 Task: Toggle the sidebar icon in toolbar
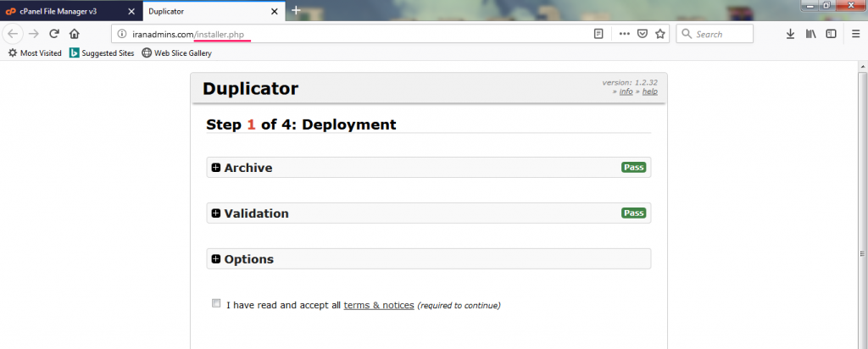[x=831, y=34]
